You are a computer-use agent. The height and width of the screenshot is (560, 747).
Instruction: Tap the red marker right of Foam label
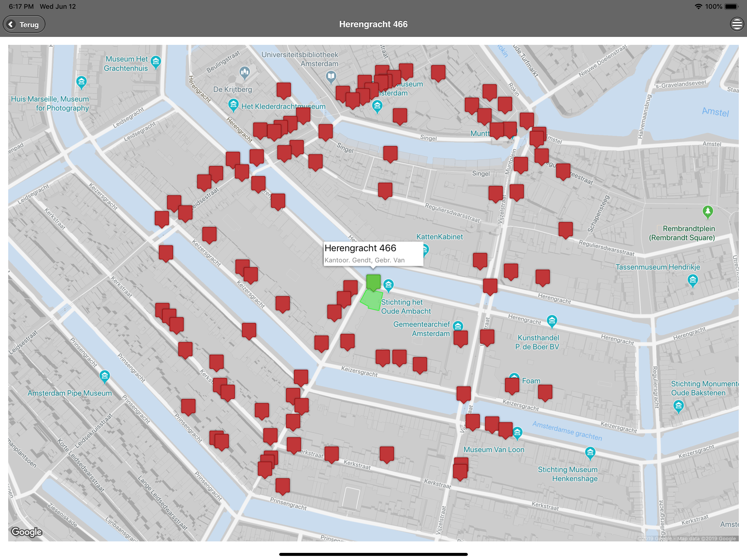pyautogui.click(x=545, y=393)
